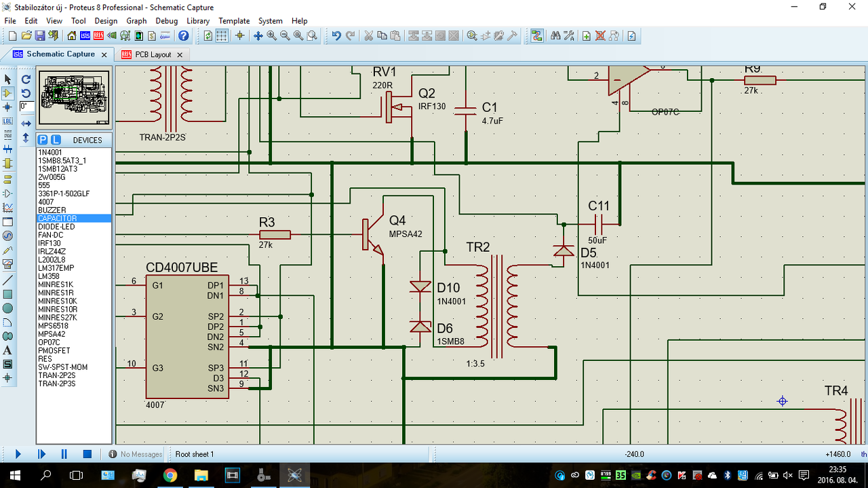Undo the last action
Viewport: 868px width, 488px height.
point(336,36)
